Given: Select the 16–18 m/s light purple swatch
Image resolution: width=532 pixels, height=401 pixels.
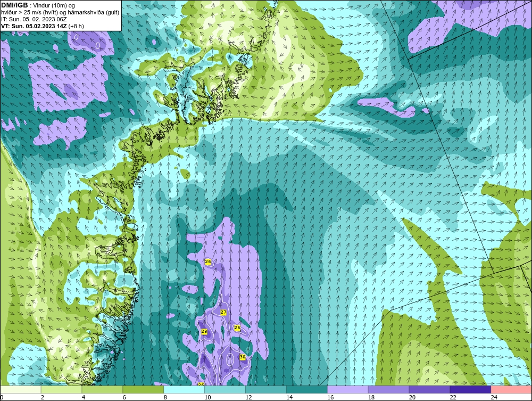Looking at the screenshot, I should tap(348, 389).
